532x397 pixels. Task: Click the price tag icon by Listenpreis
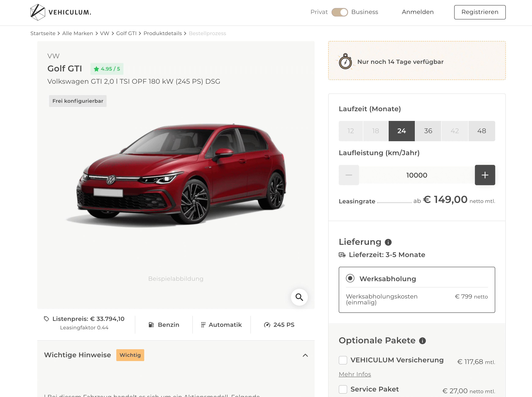tap(46, 319)
